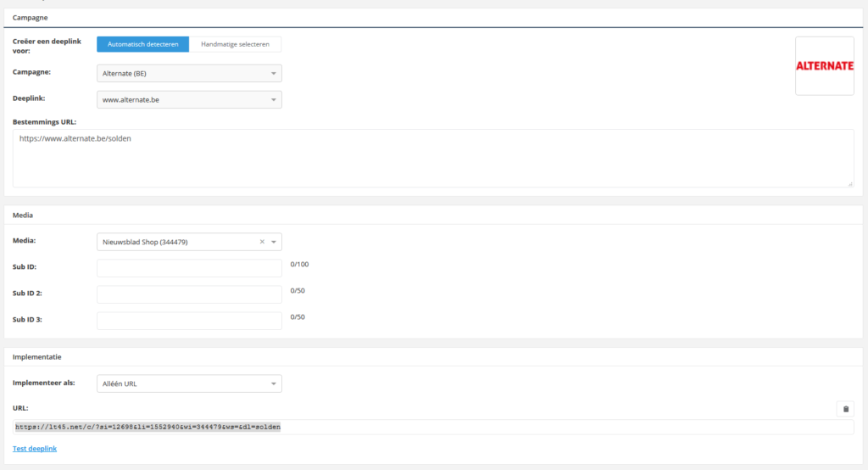Copy the generated URL with clipboard icon
The height and width of the screenshot is (470, 868).
(x=844, y=409)
